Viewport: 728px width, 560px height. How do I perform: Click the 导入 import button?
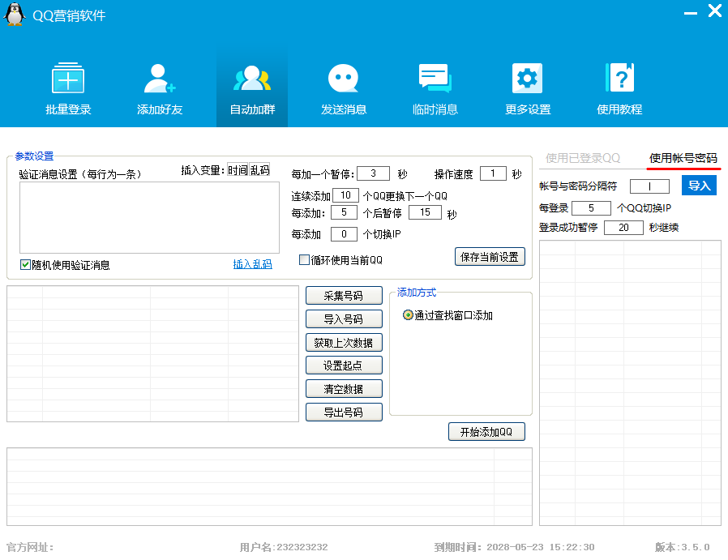click(699, 186)
